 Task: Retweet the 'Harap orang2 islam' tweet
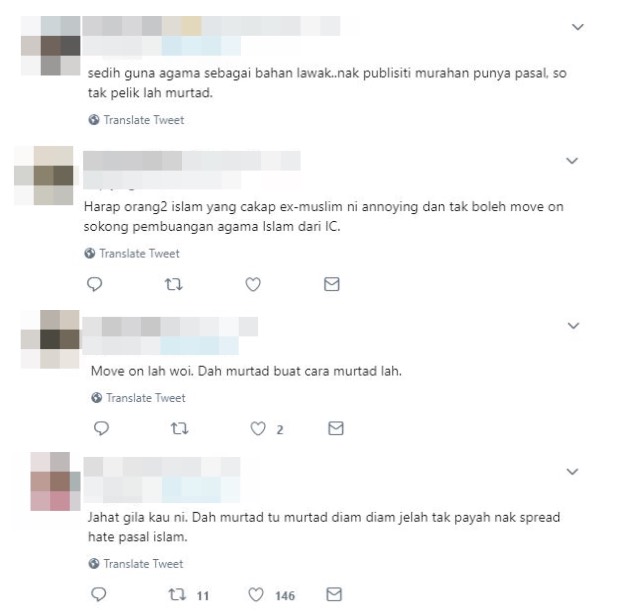(174, 284)
